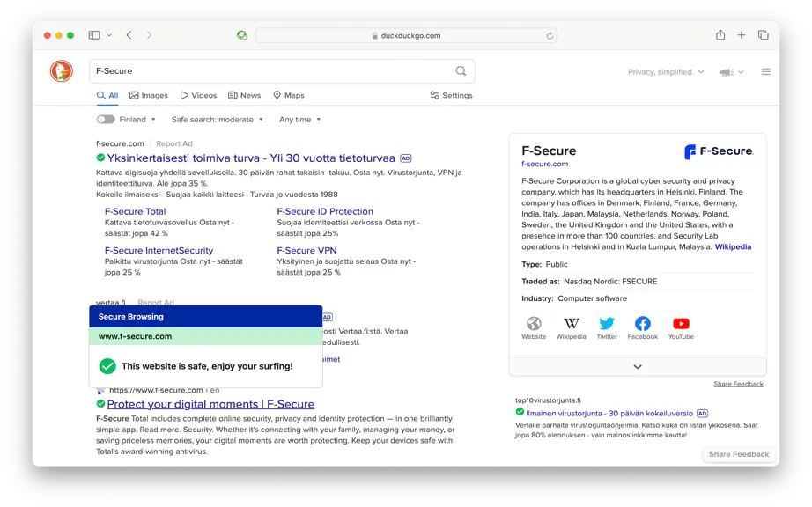Click the search magnifier icon in search box
Screen dimensions: 812x507
click(461, 71)
